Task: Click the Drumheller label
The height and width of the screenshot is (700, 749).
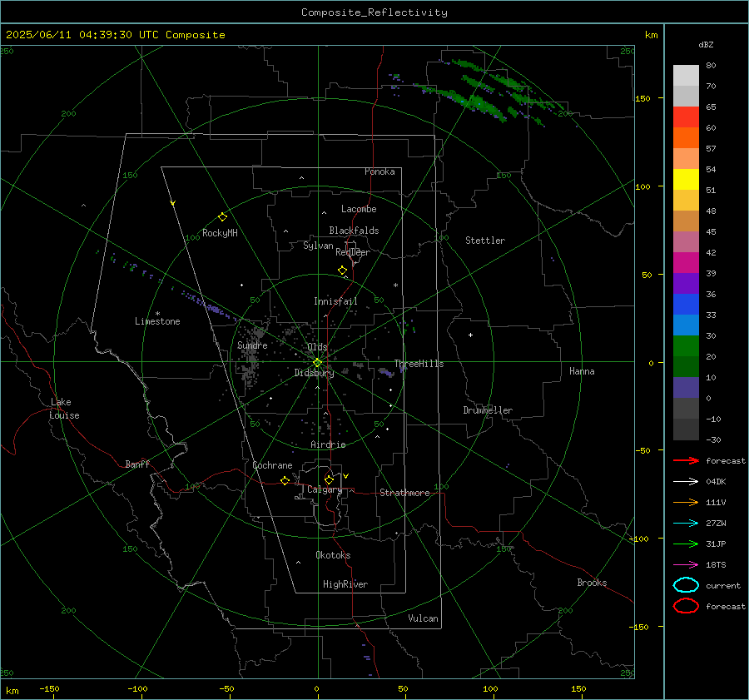Action: click(488, 410)
